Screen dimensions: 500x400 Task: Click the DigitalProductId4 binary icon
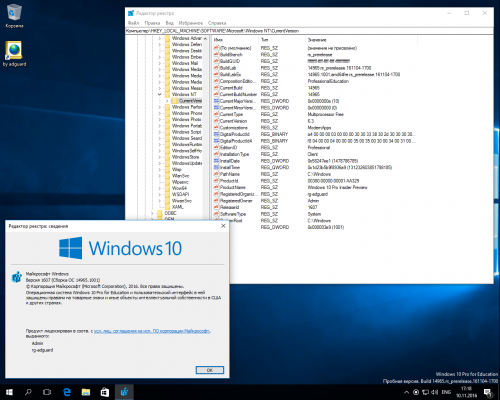click(x=216, y=141)
